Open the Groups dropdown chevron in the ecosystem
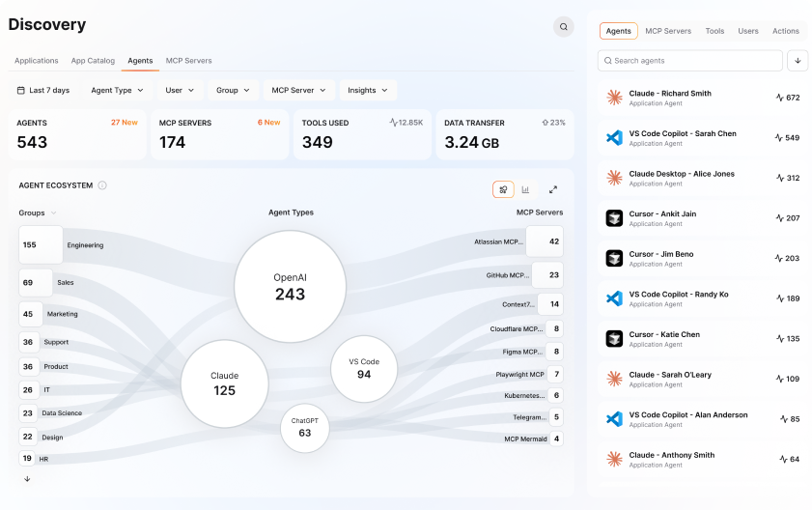The width and height of the screenshot is (812, 510). click(x=53, y=213)
